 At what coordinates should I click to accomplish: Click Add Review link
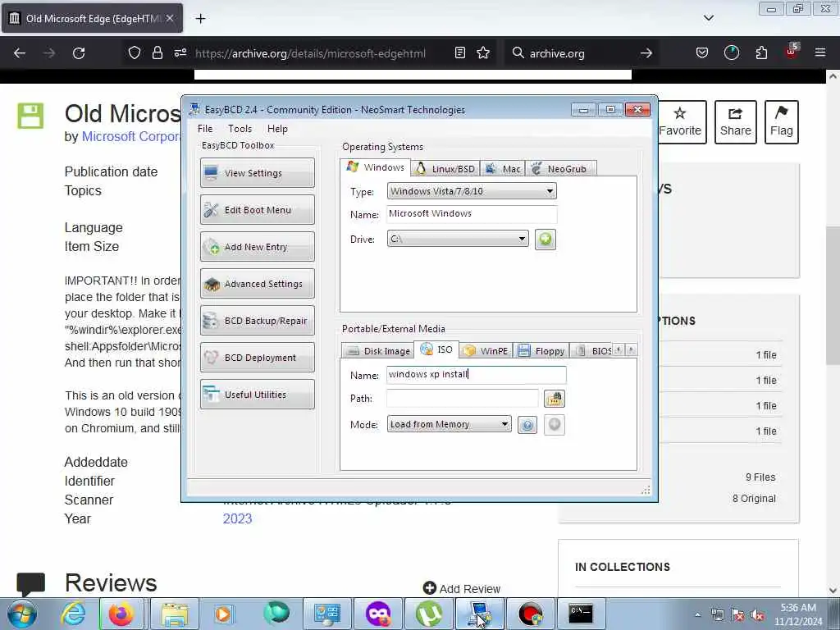pyautogui.click(x=462, y=589)
